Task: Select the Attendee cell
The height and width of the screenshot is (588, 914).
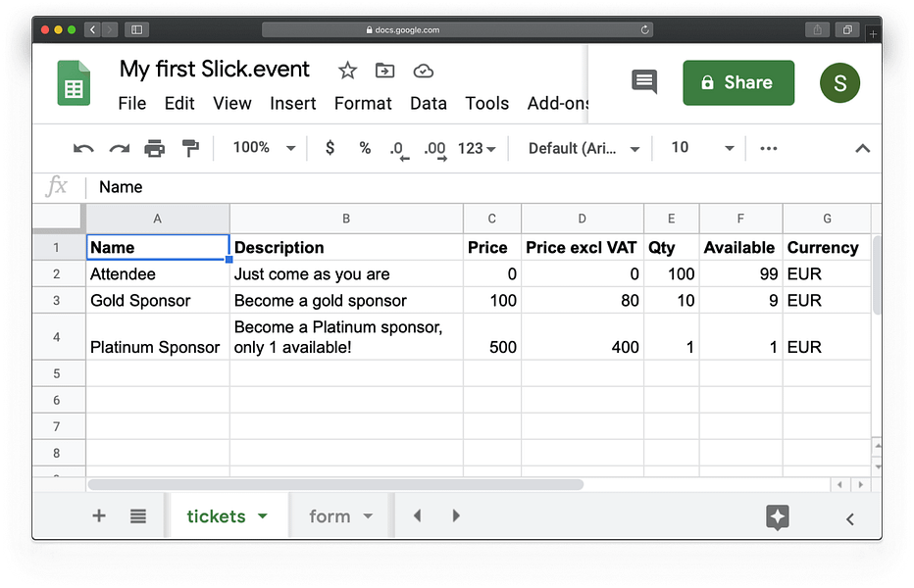Action: (157, 273)
